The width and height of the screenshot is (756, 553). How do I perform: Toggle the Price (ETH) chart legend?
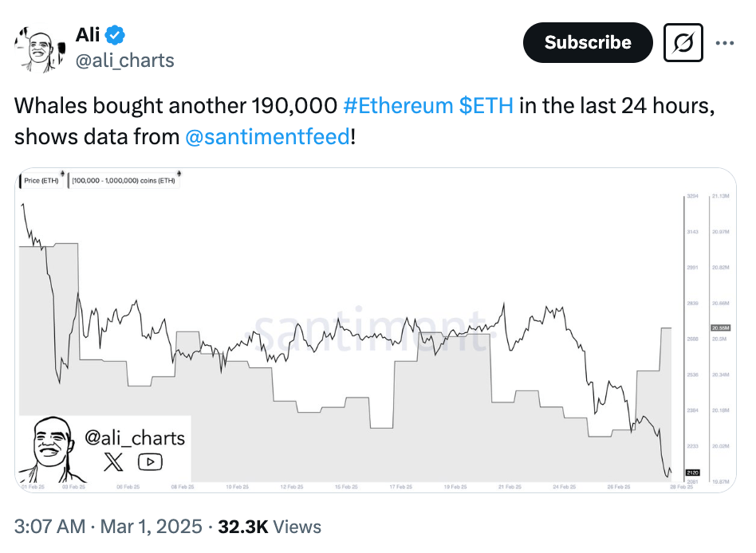pyautogui.click(x=42, y=181)
